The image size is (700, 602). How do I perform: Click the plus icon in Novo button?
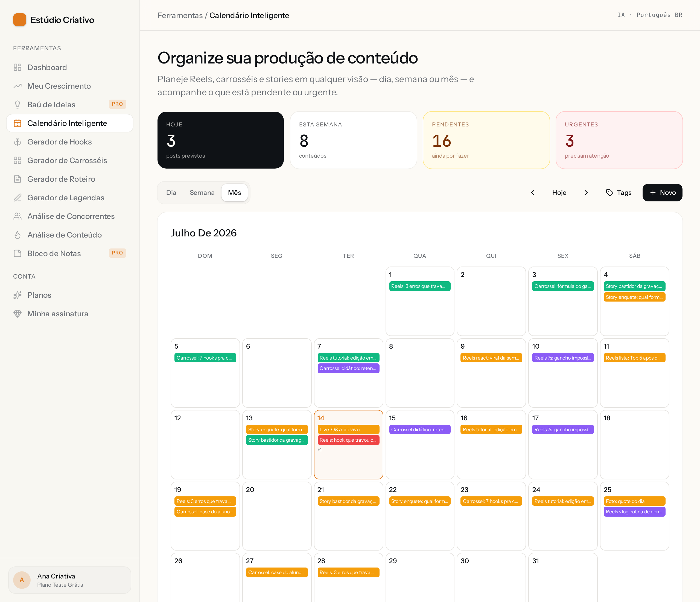[653, 193]
